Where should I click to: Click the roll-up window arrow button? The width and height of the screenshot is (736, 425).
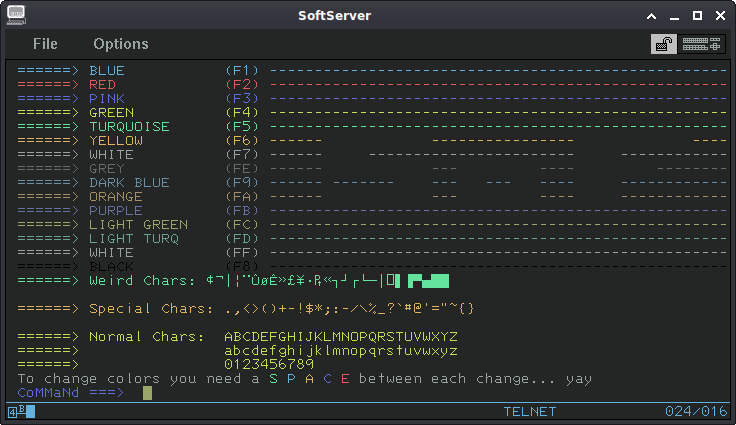[x=652, y=16]
